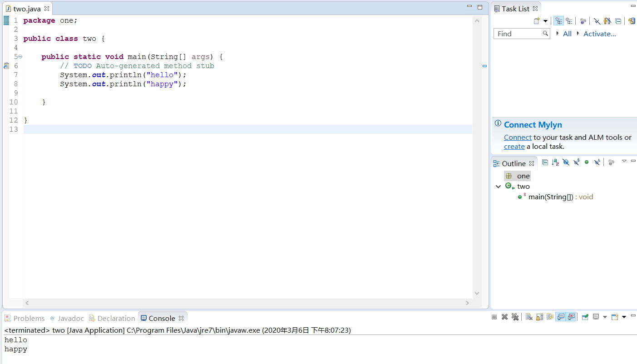Switch Task List to Scheduled presentation
The height and width of the screenshot is (364, 637).
pyautogui.click(x=569, y=21)
